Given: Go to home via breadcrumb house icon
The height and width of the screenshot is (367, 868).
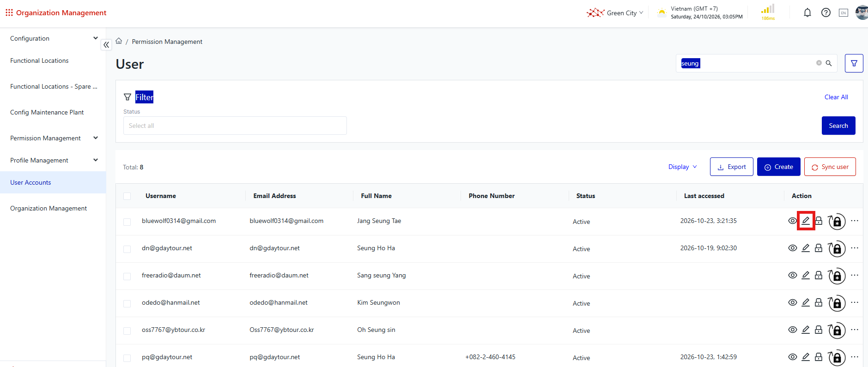Looking at the screenshot, I should click(x=119, y=41).
